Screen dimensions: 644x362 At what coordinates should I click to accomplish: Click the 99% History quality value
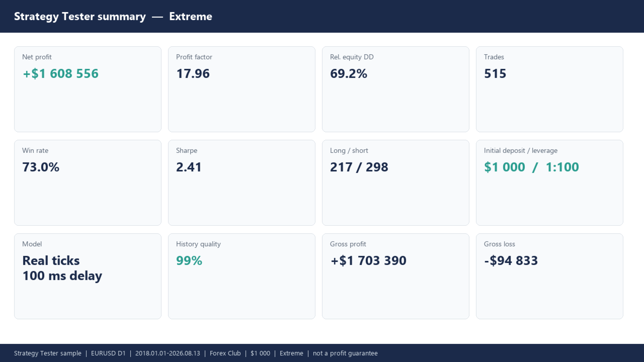point(189,261)
